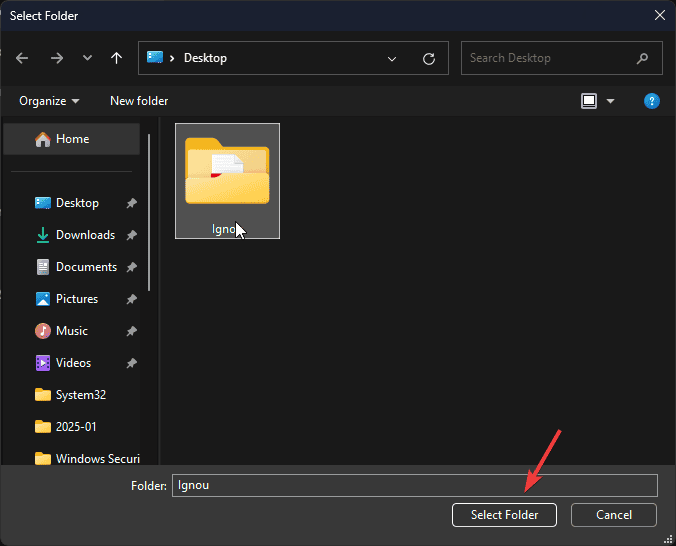Open Downloads in navigation pane
676x546 pixels.
[x=85, y=235]
